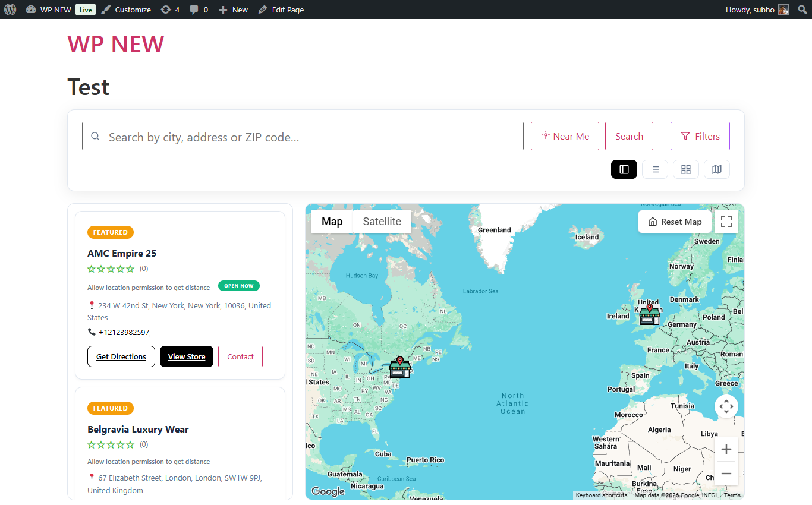Click the Google logo on the map
The width and height of the screenshot is (812, 505).
[x=328, y=491]
